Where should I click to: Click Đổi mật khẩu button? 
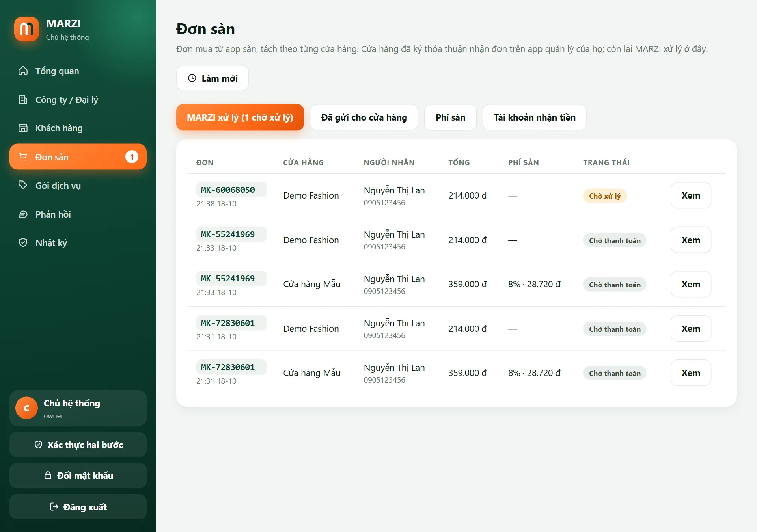(x=78, y=476)
